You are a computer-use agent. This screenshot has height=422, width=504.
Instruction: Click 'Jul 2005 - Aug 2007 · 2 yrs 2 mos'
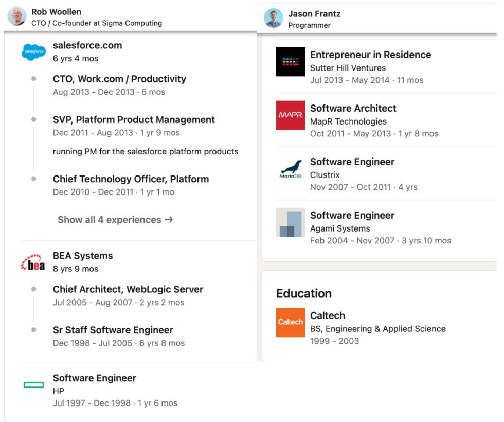[x=118, y=303]
